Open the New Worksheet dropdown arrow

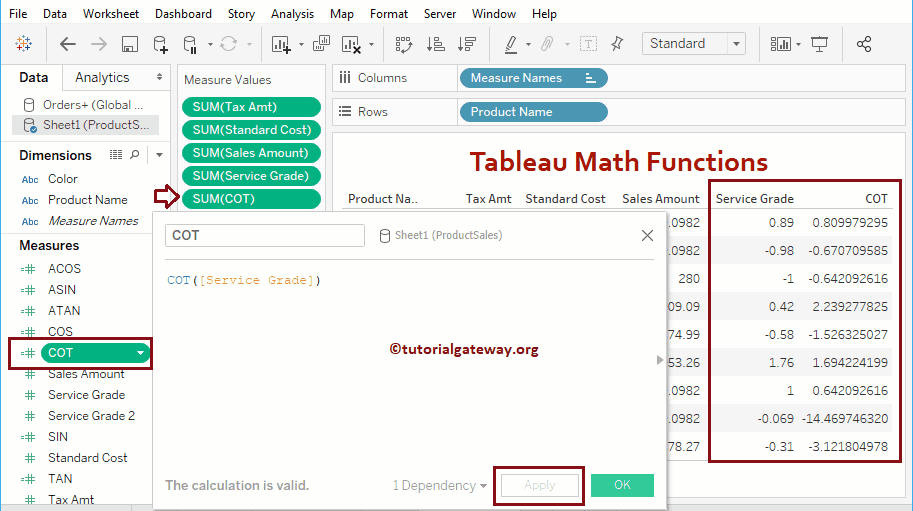[301, 44]
